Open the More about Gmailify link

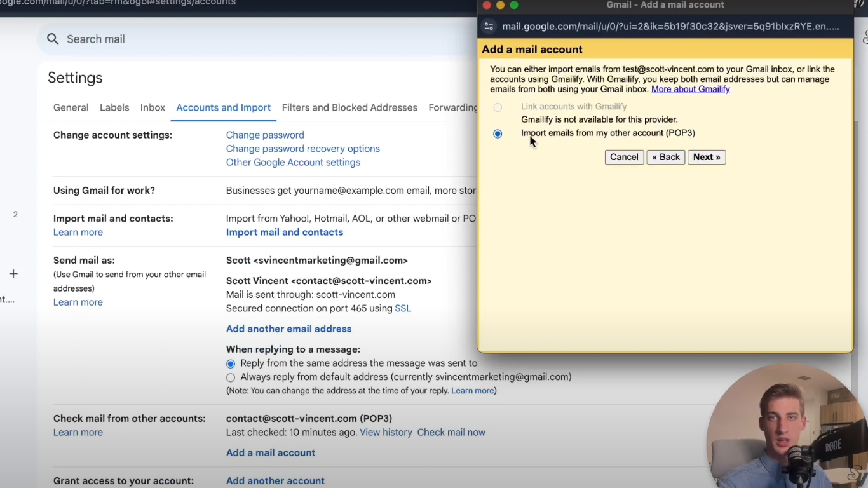click(x=691, y=89)
